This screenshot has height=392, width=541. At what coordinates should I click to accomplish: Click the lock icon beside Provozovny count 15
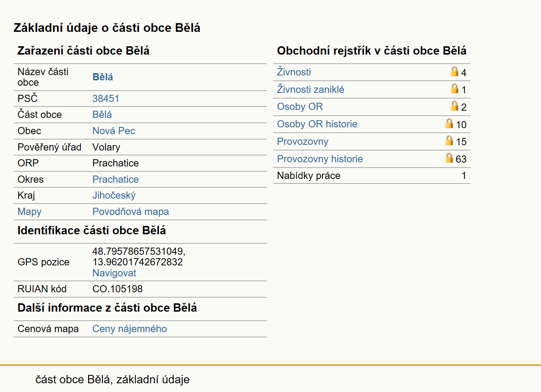click(x=449, y=140)
